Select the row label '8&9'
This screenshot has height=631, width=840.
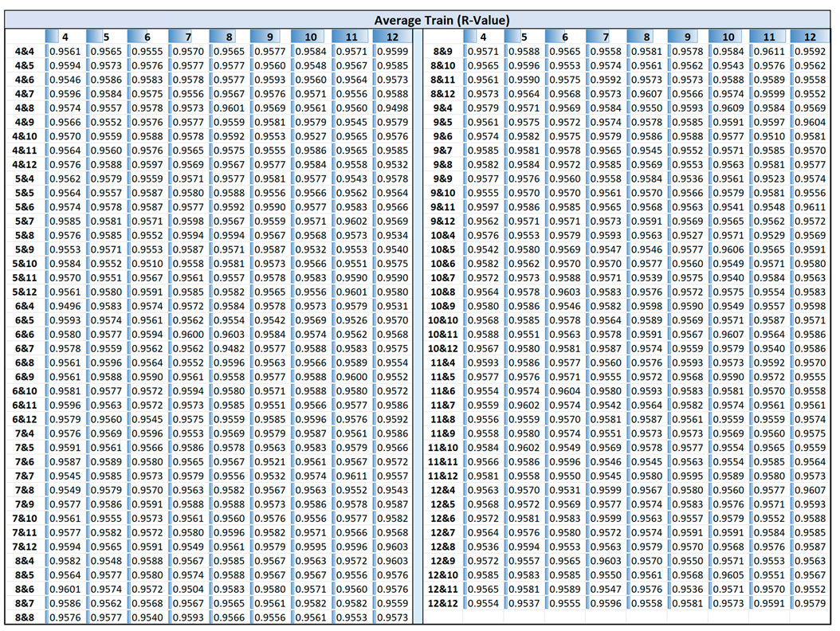click(x=442, y=52)
